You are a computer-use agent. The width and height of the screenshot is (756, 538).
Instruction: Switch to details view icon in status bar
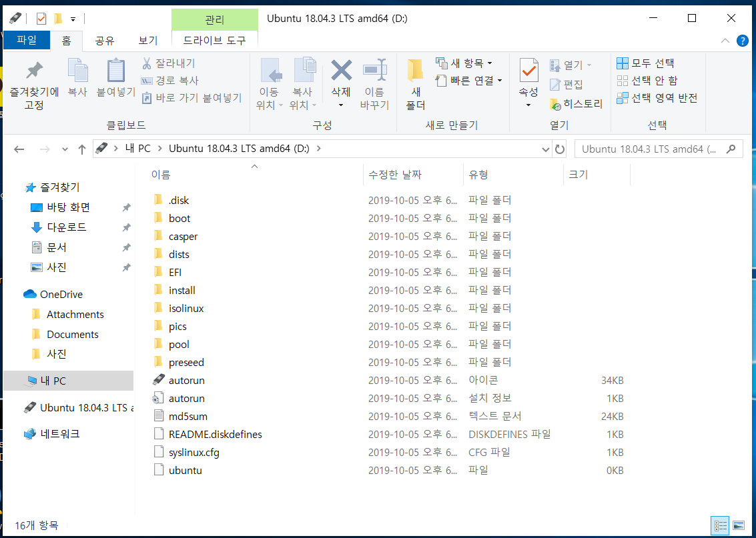point(721,525)
